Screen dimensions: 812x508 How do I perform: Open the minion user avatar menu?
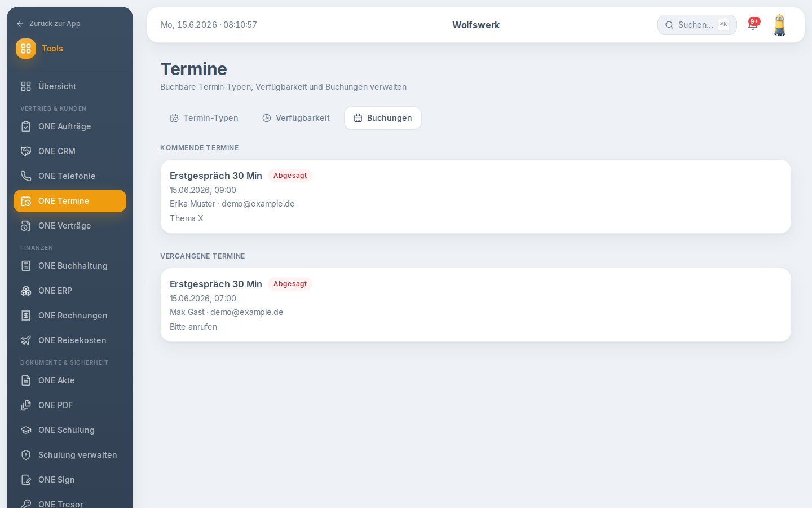[779, 25]
